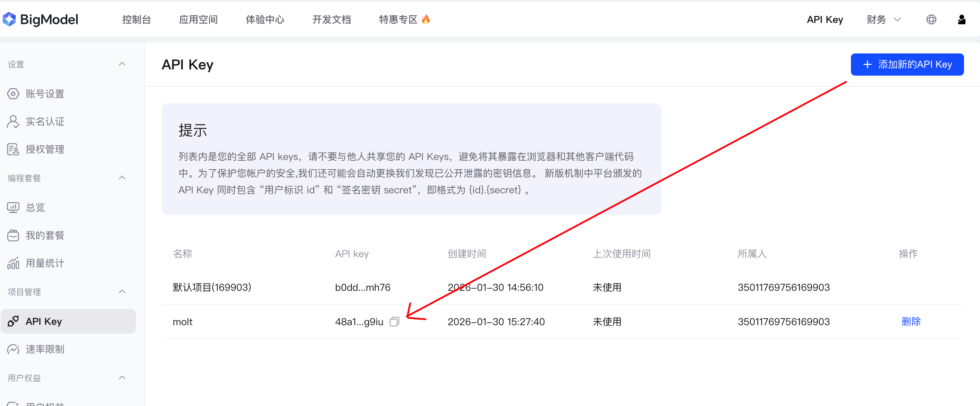Click the 创建时间 column header
980x406 pixels.
467,254
